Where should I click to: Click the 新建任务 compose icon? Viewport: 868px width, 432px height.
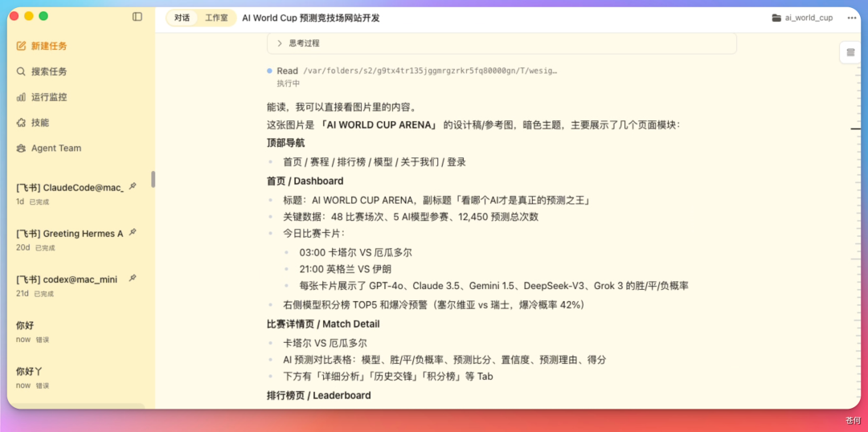tap(21, 46)
